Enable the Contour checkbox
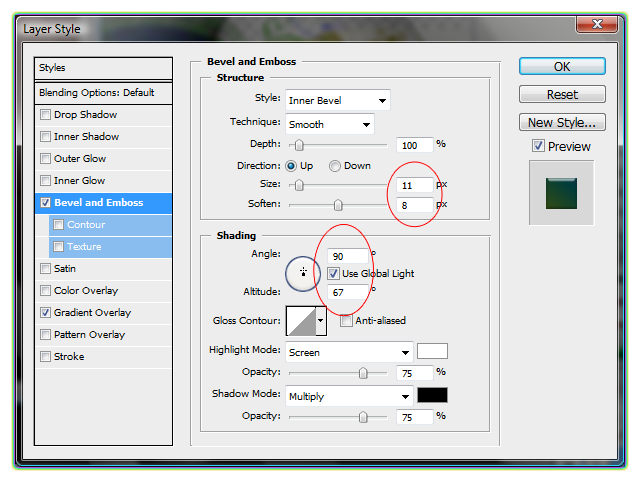This screenshot has height=482, width=640. point(58,224)
